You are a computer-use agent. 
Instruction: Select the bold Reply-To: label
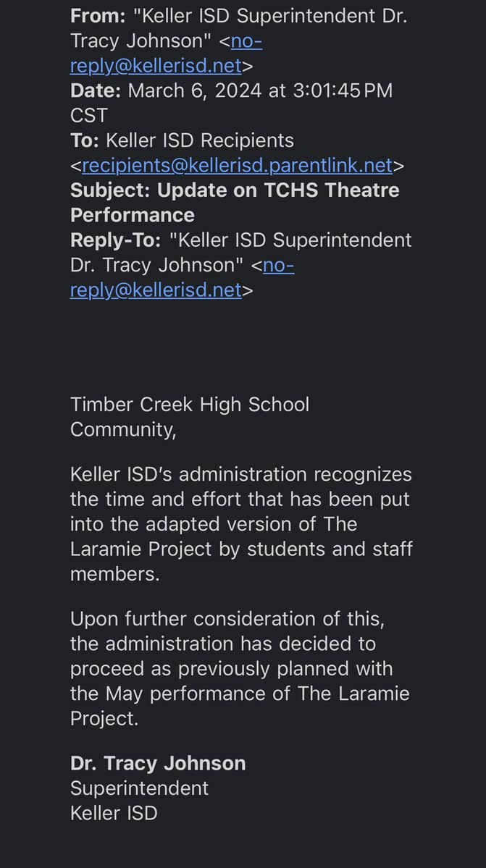click(116, 240)
